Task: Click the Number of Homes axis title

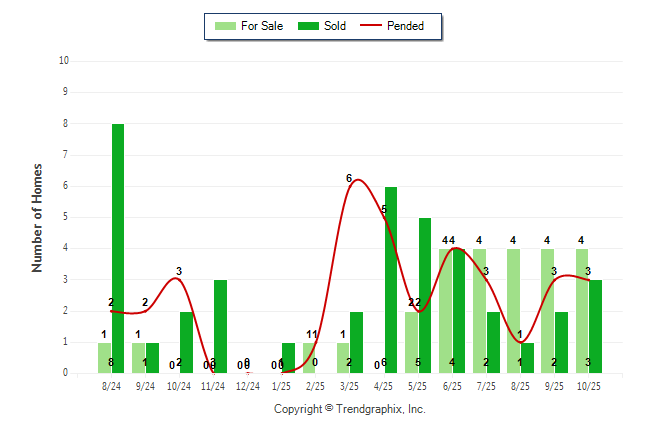Action: [x=38, y=217]
